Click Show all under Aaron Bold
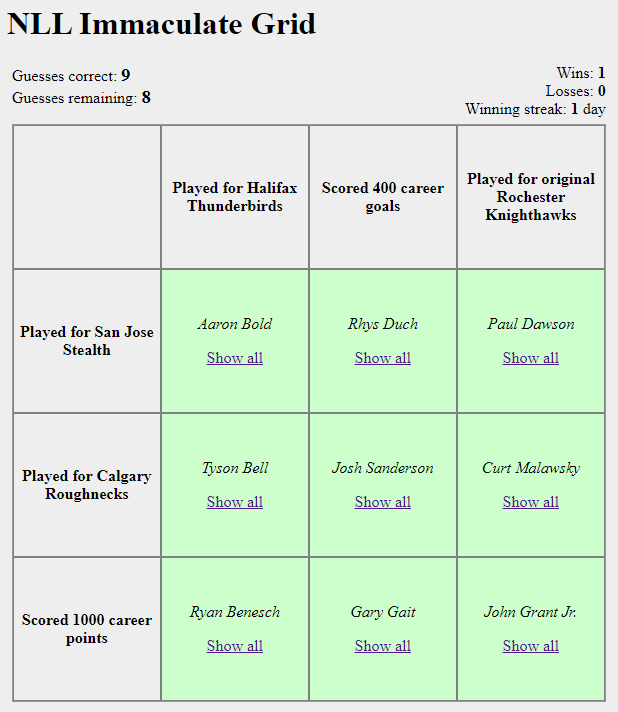The width and height of the screenshot is (618, 712). (234, 358)
